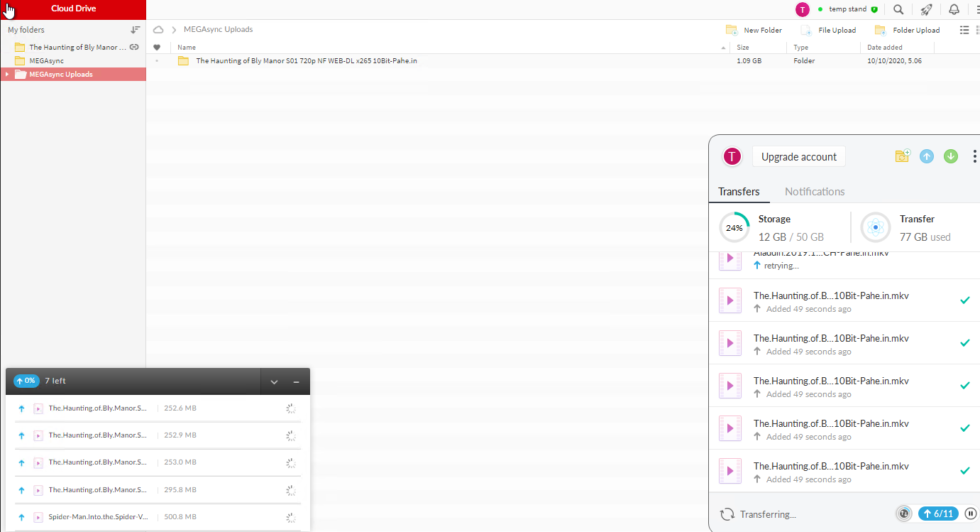Switch to the Notifications tab
980x532 pixels.
click(x=815, y=192)
